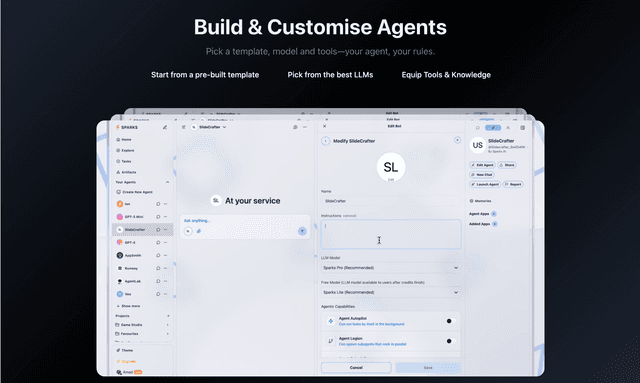This screenshot has width=640, height=383.
Task: Open the SlideCrafter agent selector dropdown
Action: point(209,127)
